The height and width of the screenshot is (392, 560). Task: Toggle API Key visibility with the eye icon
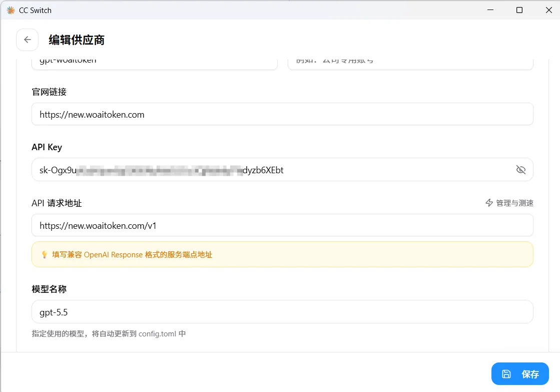click(520, 170)
